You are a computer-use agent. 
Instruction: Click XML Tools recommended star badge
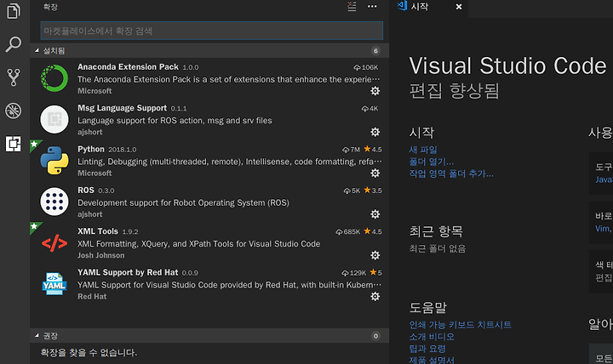tap(34, 226)
